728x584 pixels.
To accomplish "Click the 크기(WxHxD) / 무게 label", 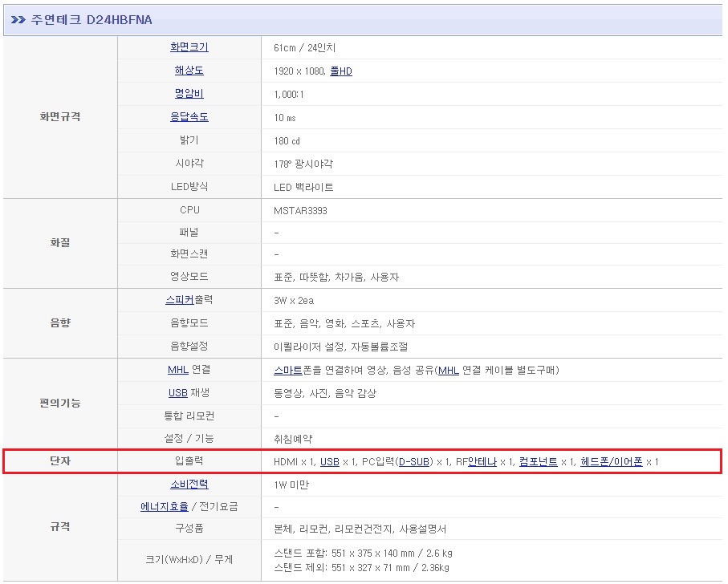I will click(x=189, y=560).
